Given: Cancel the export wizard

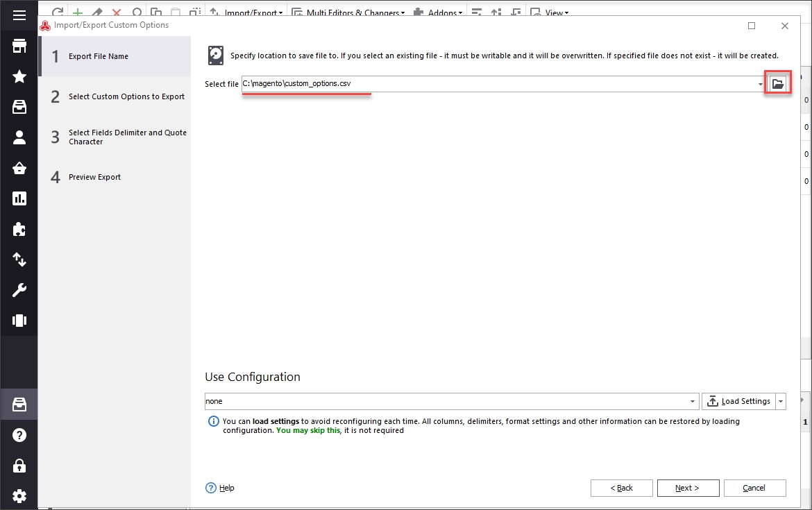Looking at the screenshot, I should click(754, 488).
